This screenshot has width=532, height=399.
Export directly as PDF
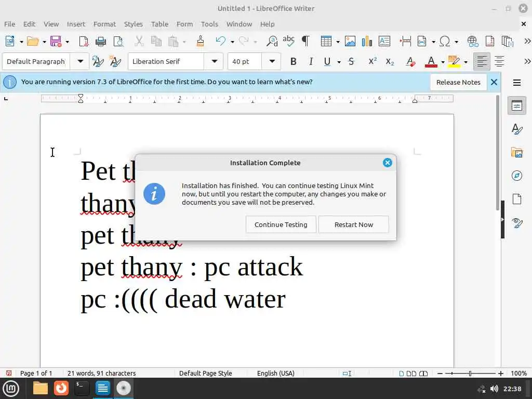click(x=84, y=42)
